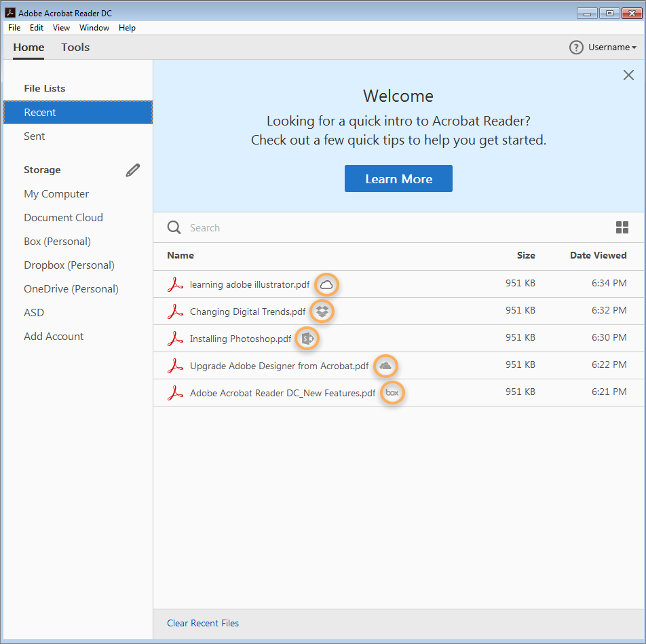Click the Acrobat logo in title bar

point(10,13)
